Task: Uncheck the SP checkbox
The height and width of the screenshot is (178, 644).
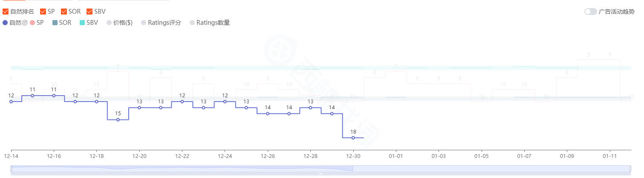Action: coord(43,12)
